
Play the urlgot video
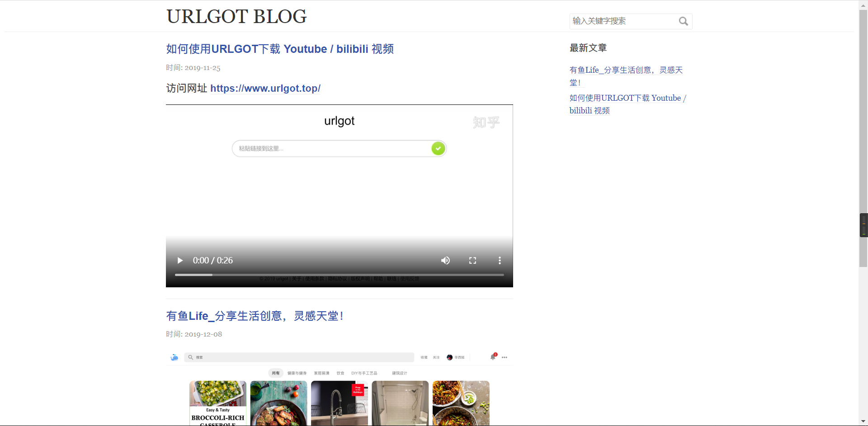180,260
